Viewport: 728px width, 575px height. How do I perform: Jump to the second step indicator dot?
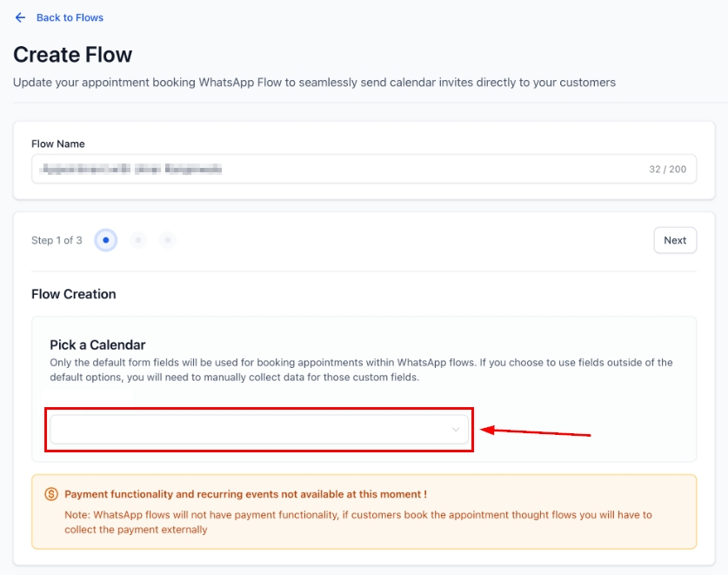point(137,240)
